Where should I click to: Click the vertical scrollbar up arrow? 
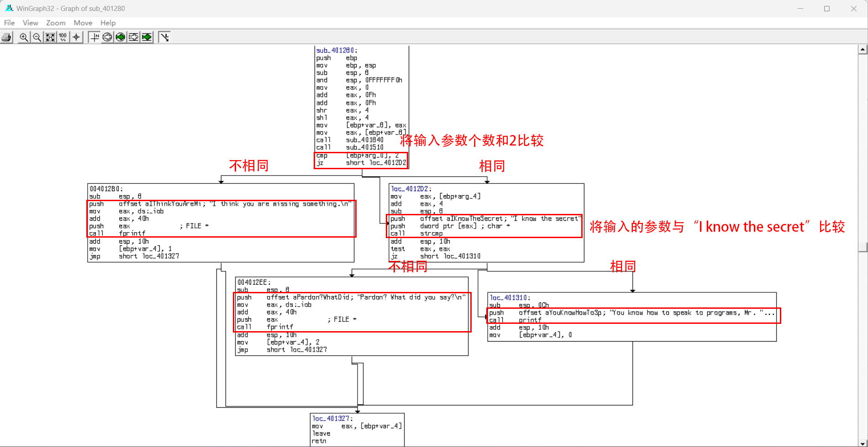(x=863, y=49)
